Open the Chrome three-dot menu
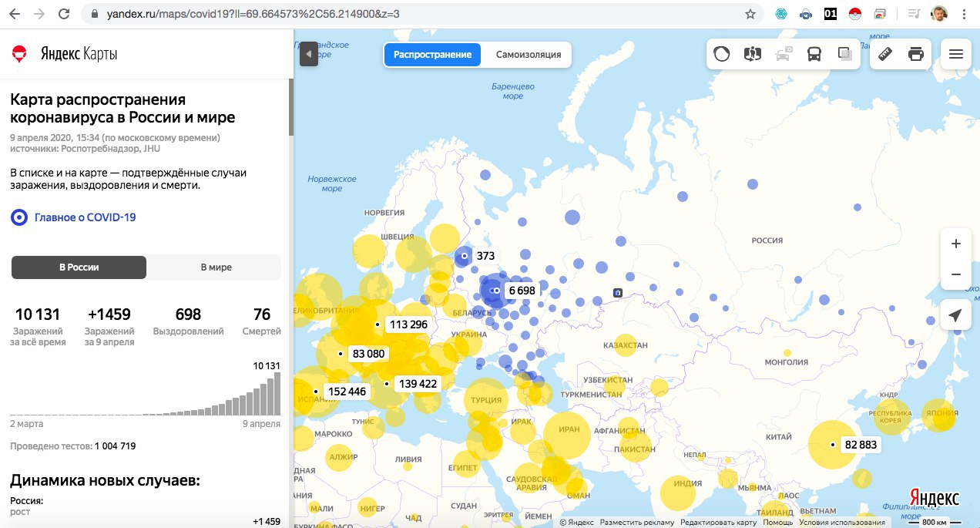This screenshot has width=980, height=528. (964, 13)
